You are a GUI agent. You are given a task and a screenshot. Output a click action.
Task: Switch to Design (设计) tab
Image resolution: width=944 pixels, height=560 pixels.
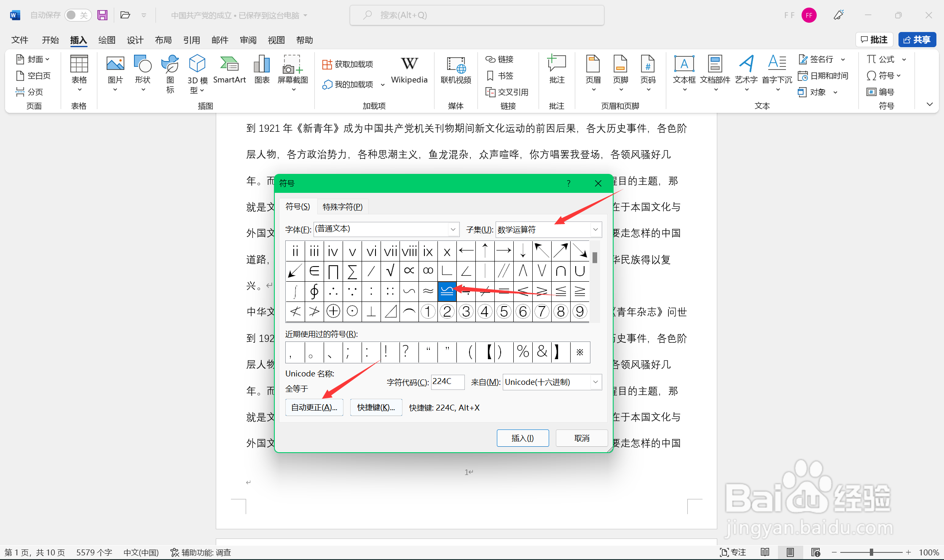135,40
